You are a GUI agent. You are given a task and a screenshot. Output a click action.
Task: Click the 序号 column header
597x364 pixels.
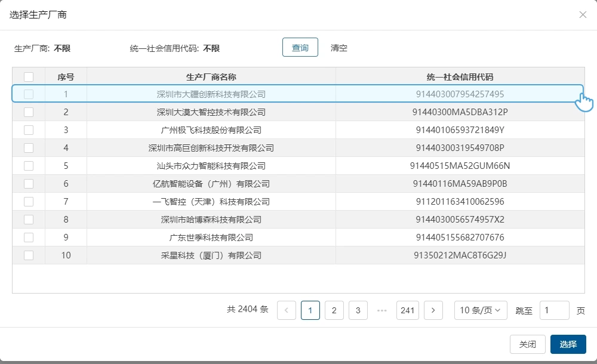pos(66,77)
